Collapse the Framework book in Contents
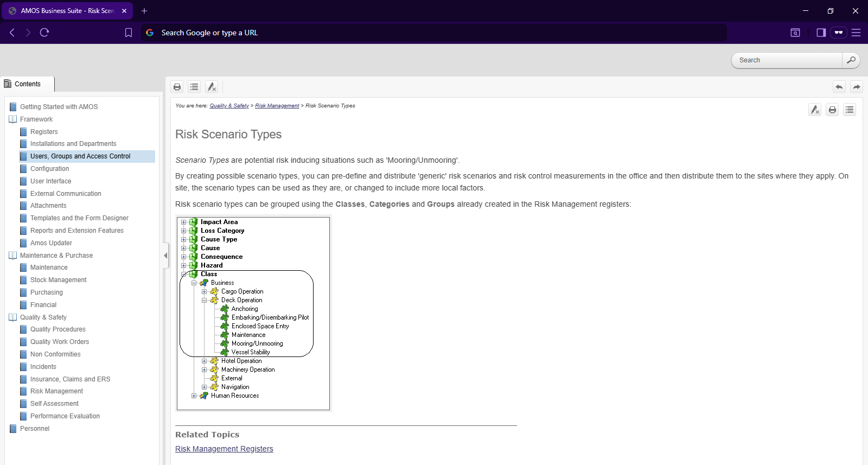868x465 pixels. click(13, 119)
